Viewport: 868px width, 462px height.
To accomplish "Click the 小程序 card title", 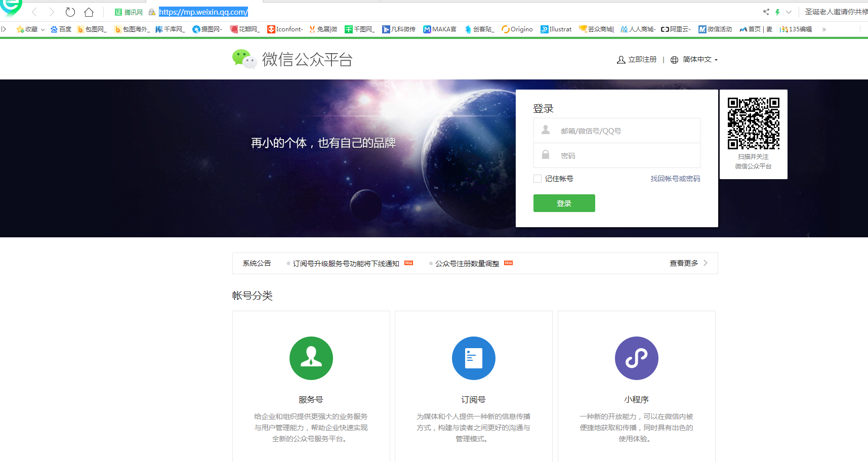I will pyautogui.click(x=636, y=400).
